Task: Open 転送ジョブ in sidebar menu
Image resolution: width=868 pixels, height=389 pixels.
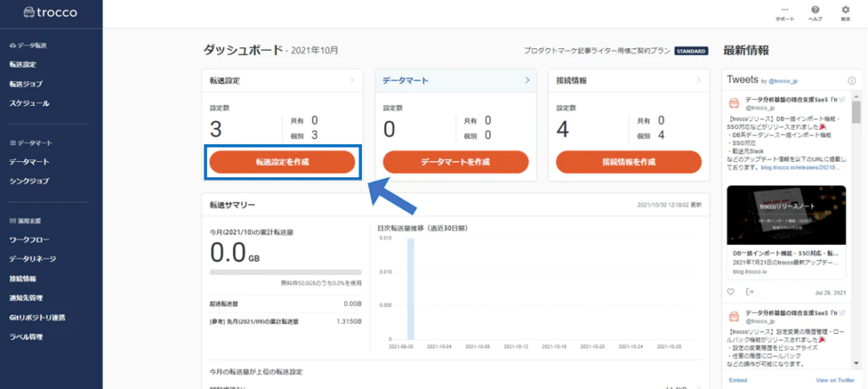Action: pyautogui.click(x=29, y=84)
